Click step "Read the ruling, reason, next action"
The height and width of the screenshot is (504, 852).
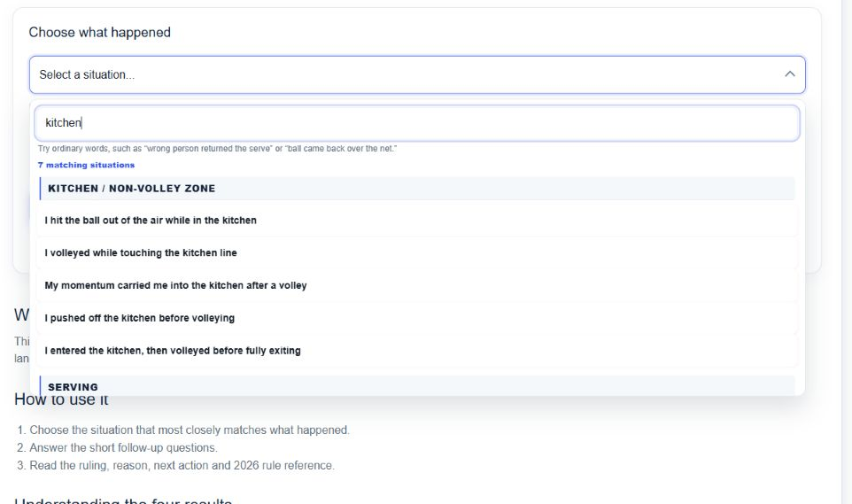point(182,465)
